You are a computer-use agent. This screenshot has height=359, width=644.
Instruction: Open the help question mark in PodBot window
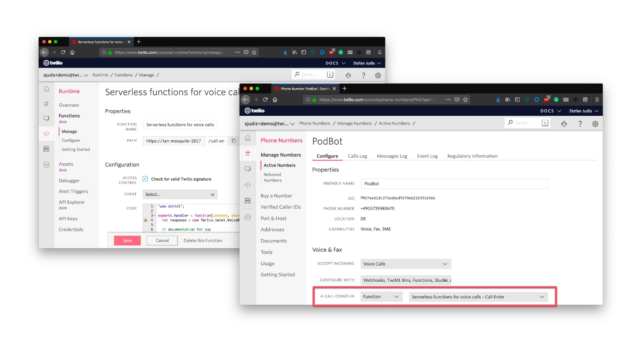pyautogui.click(x=580, y=124)
